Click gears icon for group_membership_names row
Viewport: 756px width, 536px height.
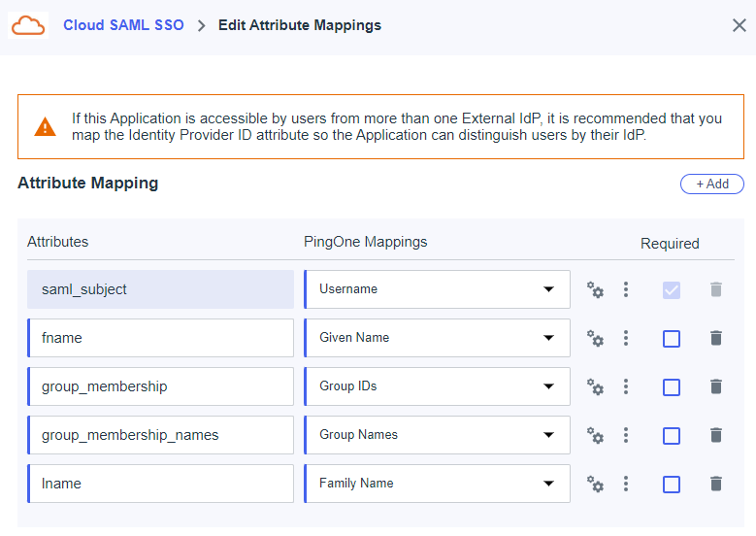(596, 436)
